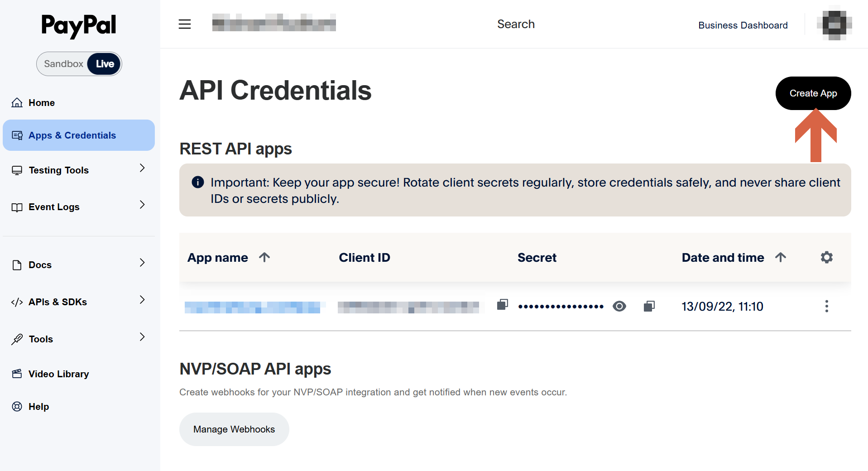Screen dimensions: 868x471
Task: Go to Home in sidebar
Action: click(x=42, y=103)
